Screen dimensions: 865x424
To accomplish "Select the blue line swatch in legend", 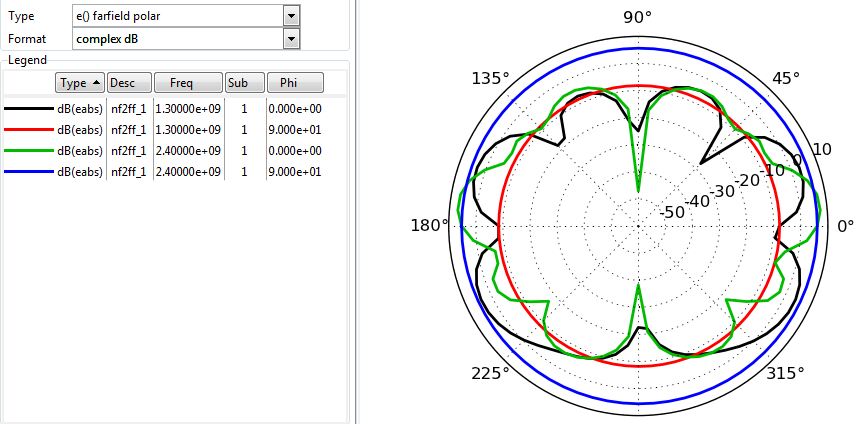I will pos(29,172).
